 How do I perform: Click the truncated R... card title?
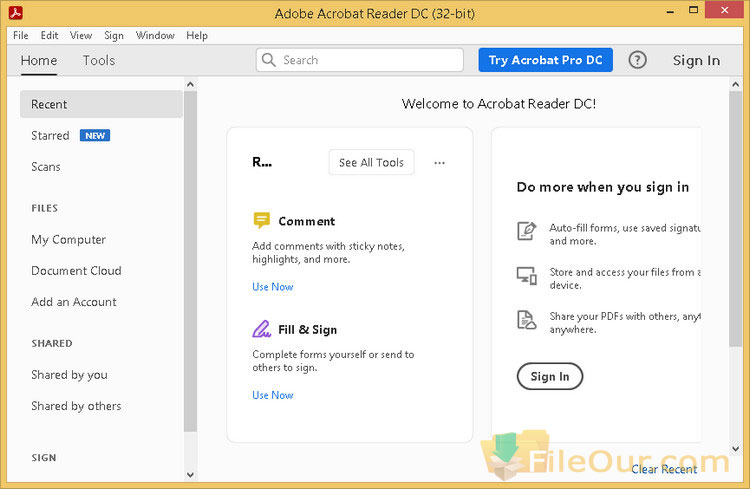(x=262, y=162)
